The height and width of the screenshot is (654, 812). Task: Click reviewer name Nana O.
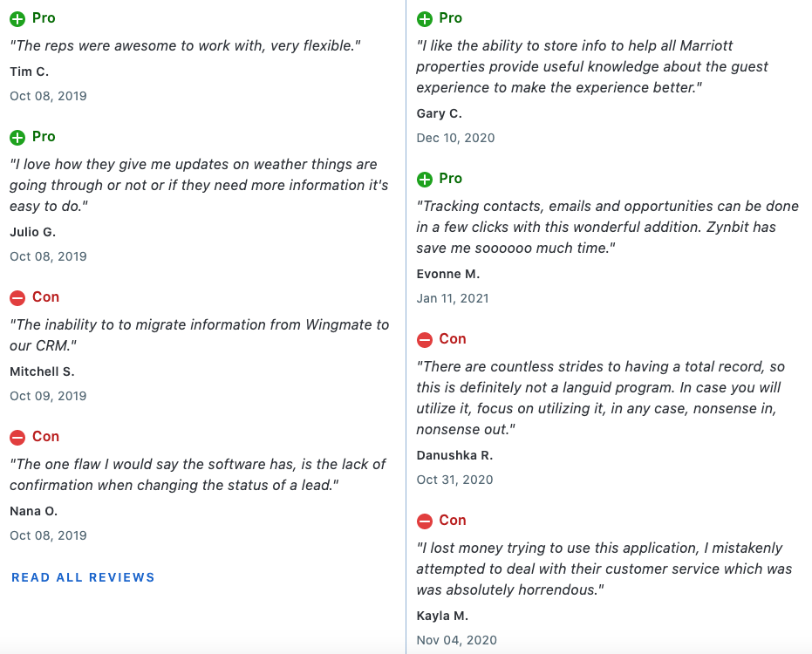click(x=34, y=511)
